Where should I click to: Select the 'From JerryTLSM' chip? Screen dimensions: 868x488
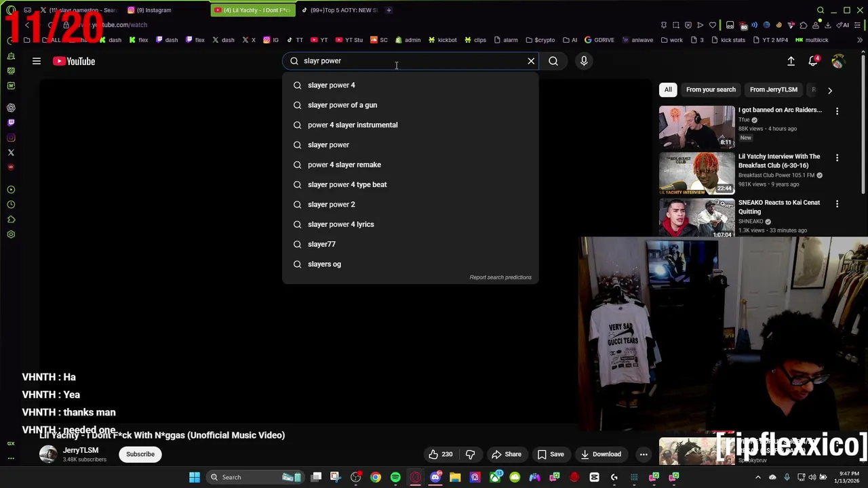pyautogui.click(x=773, y=89)
